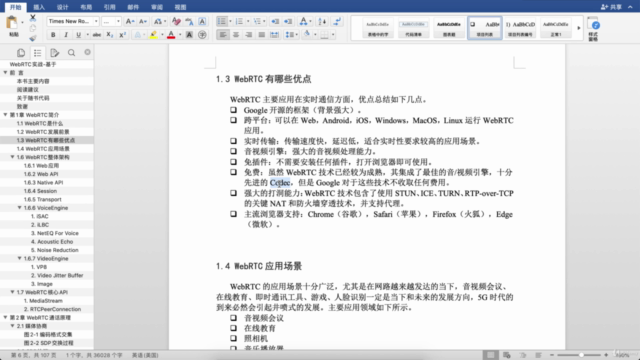Toggle bold formatting
The height and width of the screenshot is (360, 640).
pyautogui.click(x=53, y=35)
